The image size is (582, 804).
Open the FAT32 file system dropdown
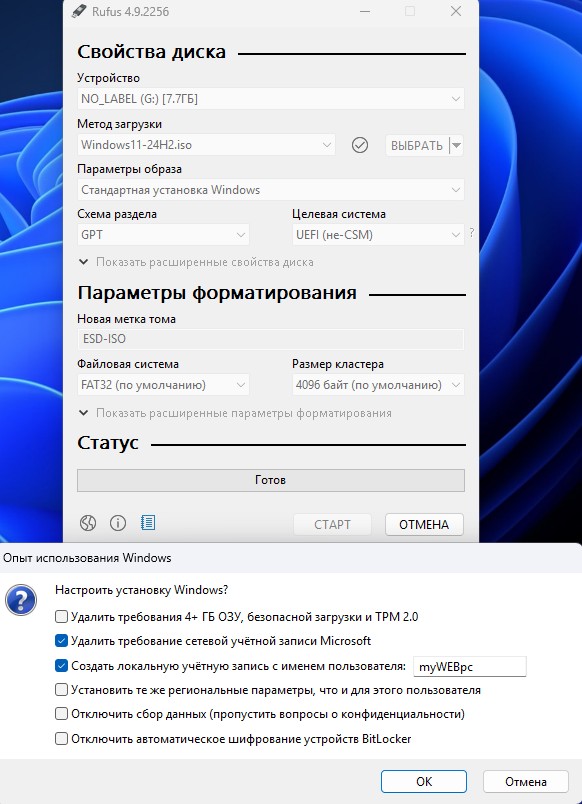coord(163,385)
